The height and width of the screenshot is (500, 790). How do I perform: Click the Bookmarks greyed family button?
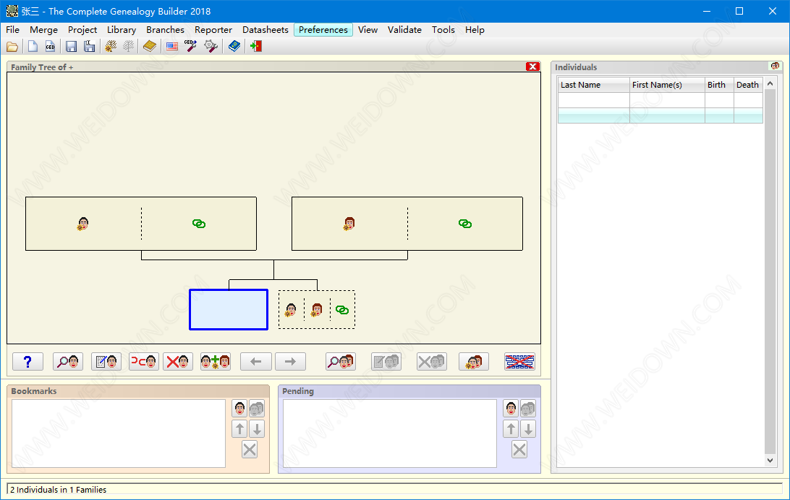tap(257, 408)
